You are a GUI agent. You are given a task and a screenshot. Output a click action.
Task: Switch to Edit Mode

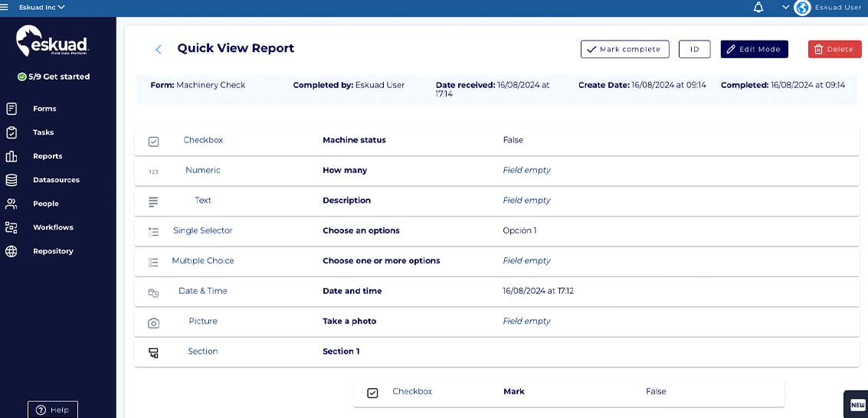point(754,49)
